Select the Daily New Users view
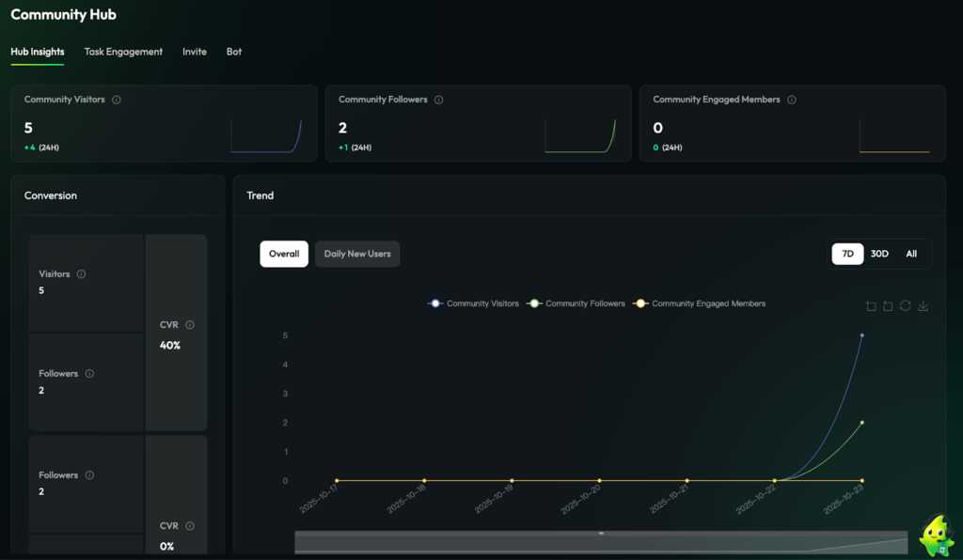963x560 pixels. 357,254
